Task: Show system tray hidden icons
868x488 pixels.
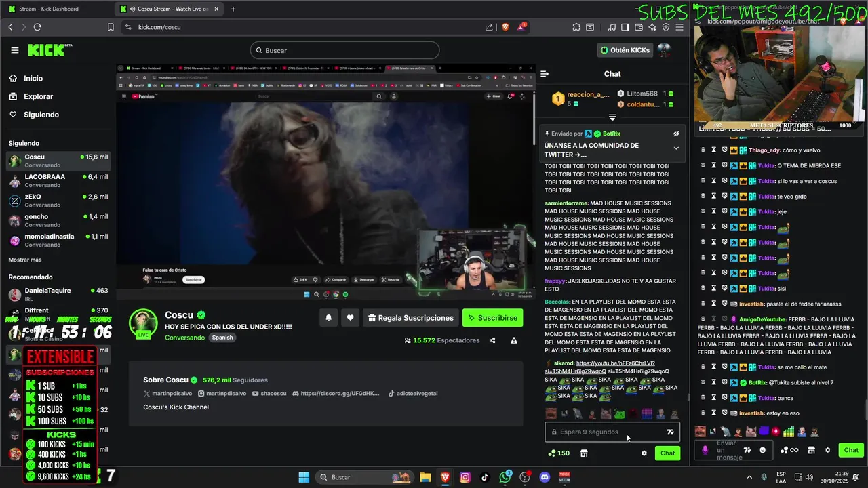Action: pos(749,477)
